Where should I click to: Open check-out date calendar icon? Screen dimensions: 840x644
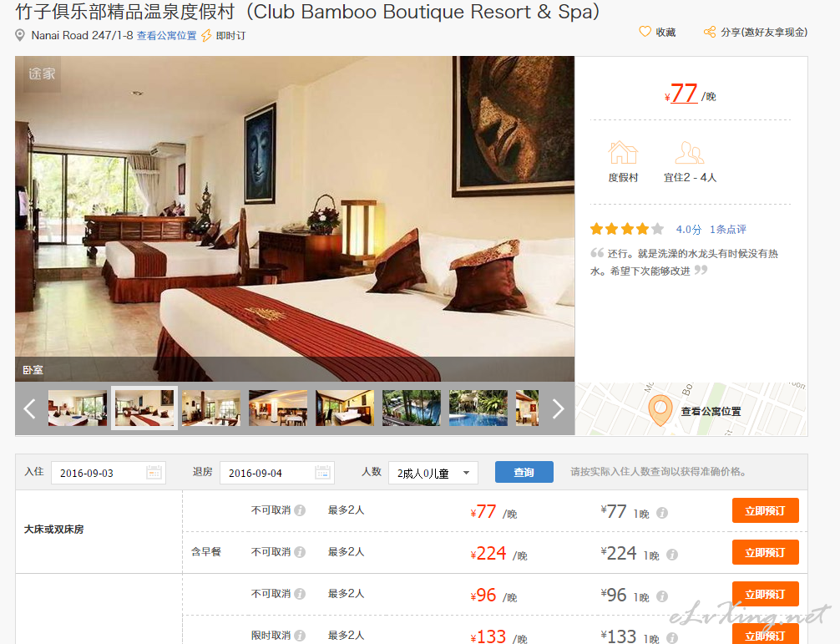[x=322, y=472]
